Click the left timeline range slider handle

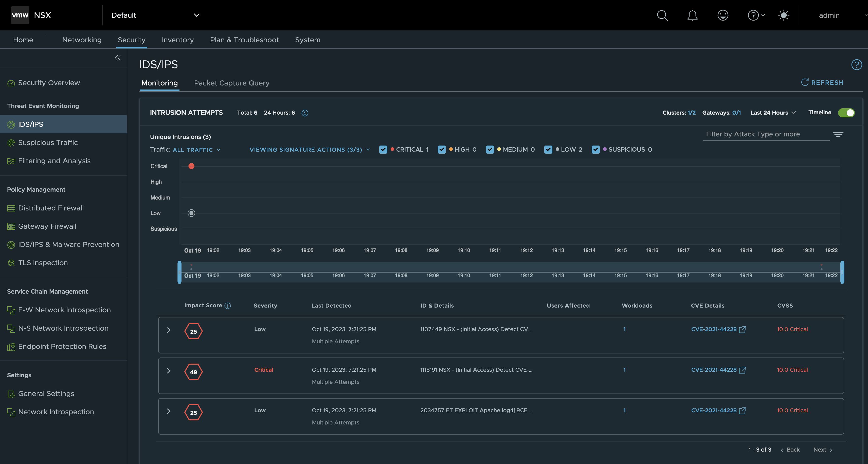pos(179,272)
